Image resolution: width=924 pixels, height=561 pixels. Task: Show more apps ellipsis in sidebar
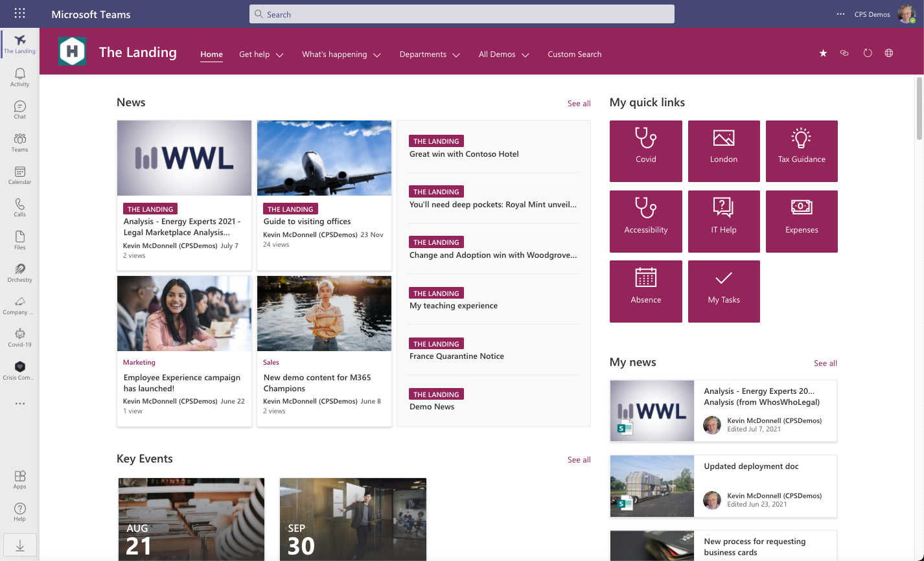coord(19,404)
